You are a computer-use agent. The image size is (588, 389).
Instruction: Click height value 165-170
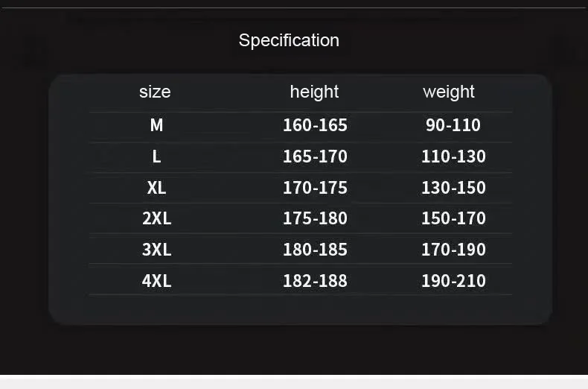315,156
